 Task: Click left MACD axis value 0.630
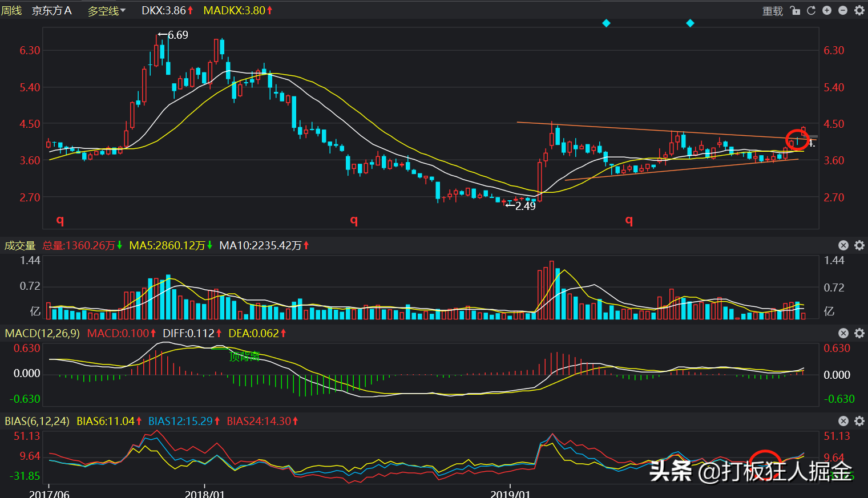(x=27, y=348)
